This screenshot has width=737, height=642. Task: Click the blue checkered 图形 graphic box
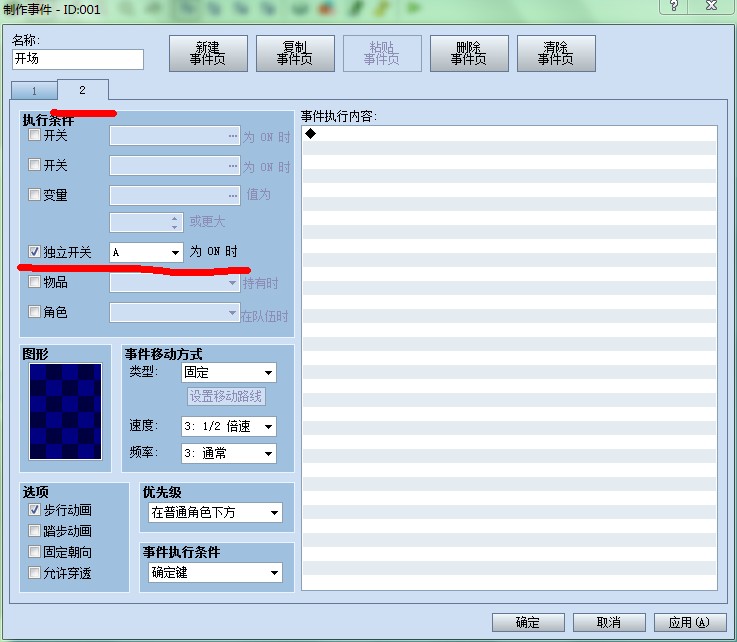pyautogui.click(x=65, y=411)
